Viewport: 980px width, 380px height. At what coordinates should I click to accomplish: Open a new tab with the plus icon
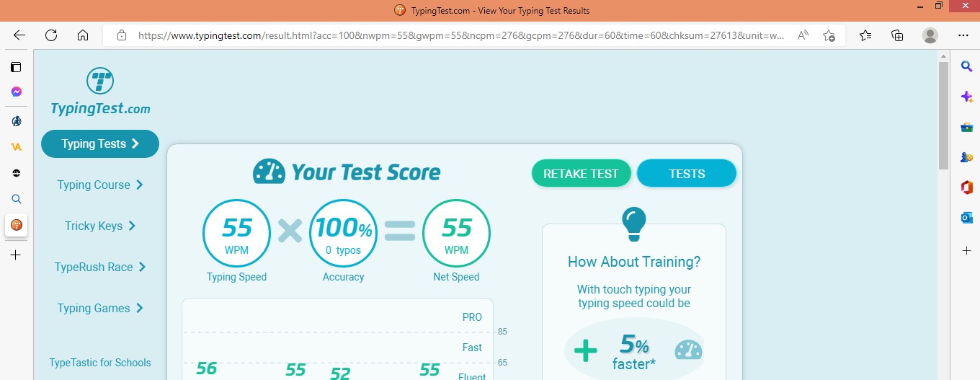16,255
